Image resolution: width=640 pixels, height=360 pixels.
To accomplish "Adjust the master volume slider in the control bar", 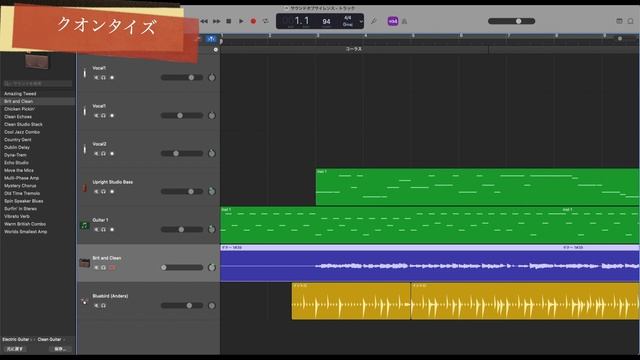I will [511, 21].
